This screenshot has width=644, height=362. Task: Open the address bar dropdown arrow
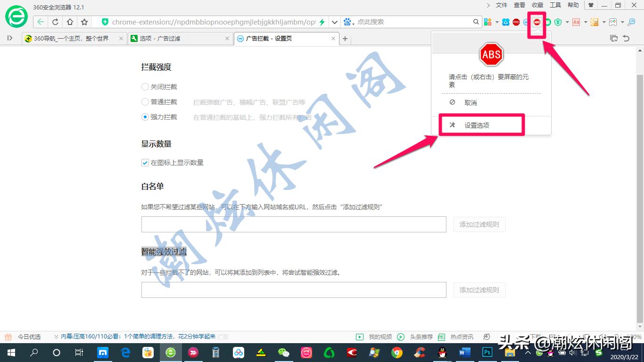tap(335, 22)
